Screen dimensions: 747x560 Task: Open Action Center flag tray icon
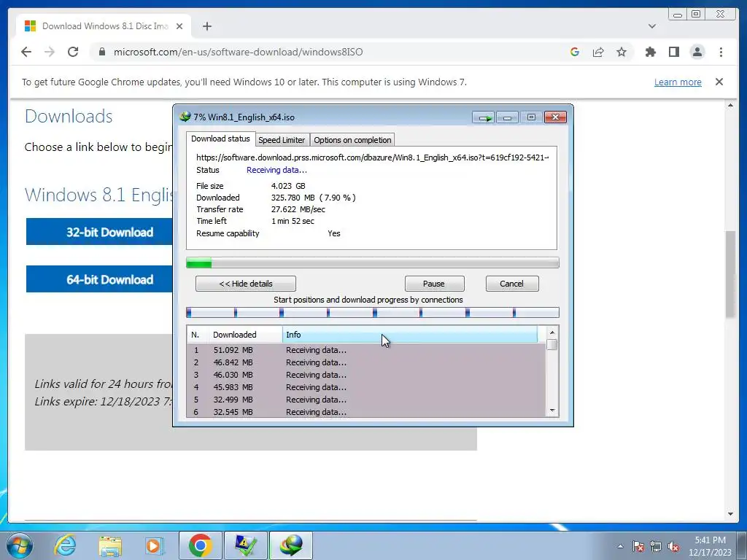(638, 546)
